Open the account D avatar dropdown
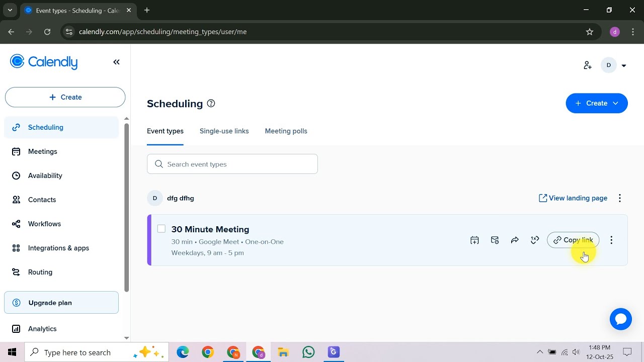This screenshot has width=644, height=362. tap(614, 65)
